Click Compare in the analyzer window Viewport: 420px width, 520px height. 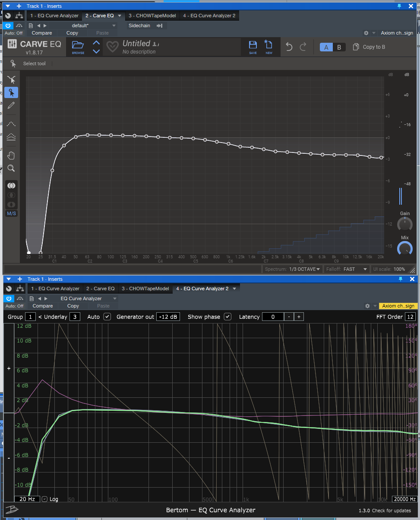pyautogui.click(x=43, y=306)
